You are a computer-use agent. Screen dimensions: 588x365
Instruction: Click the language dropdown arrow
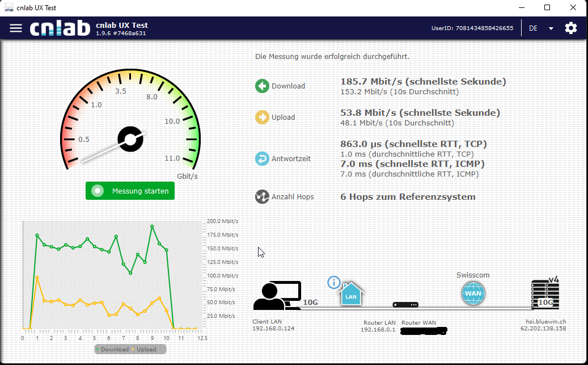[551, 28]
